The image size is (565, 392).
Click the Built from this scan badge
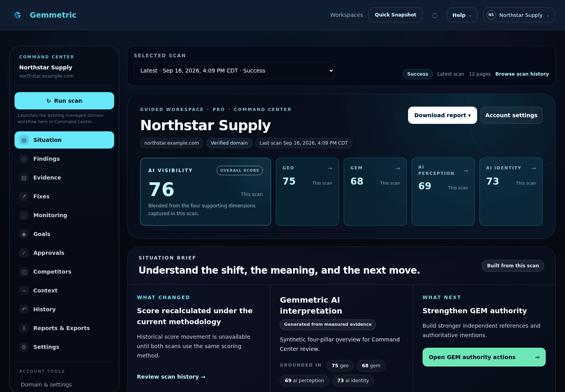[x=513, y=266]
